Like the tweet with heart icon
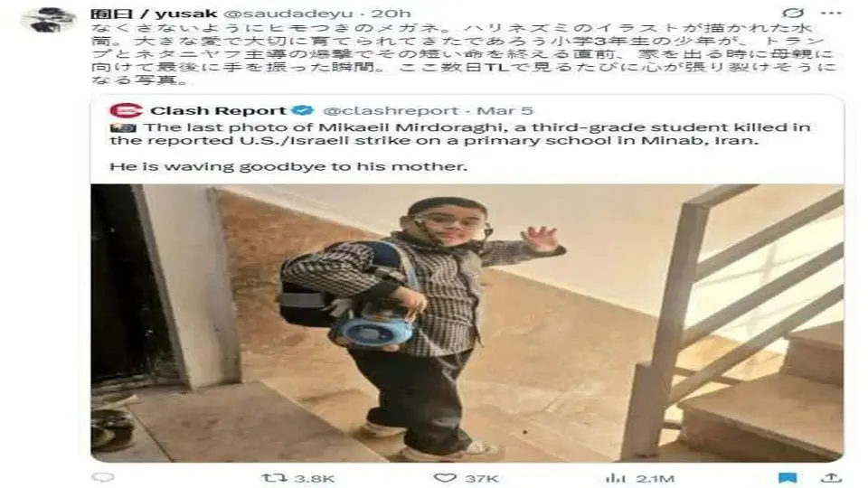868x488 pixels. (x=445, y=477)
